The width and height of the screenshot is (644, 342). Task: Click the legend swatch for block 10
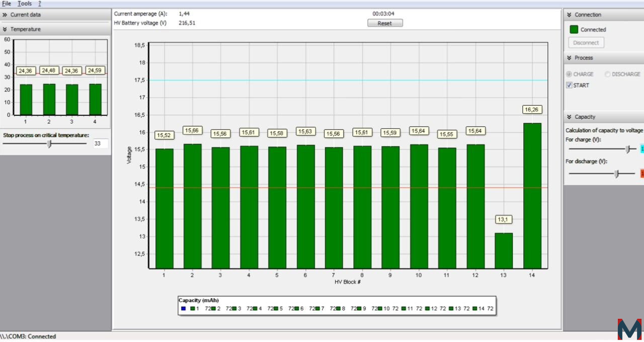click(380, 308)
